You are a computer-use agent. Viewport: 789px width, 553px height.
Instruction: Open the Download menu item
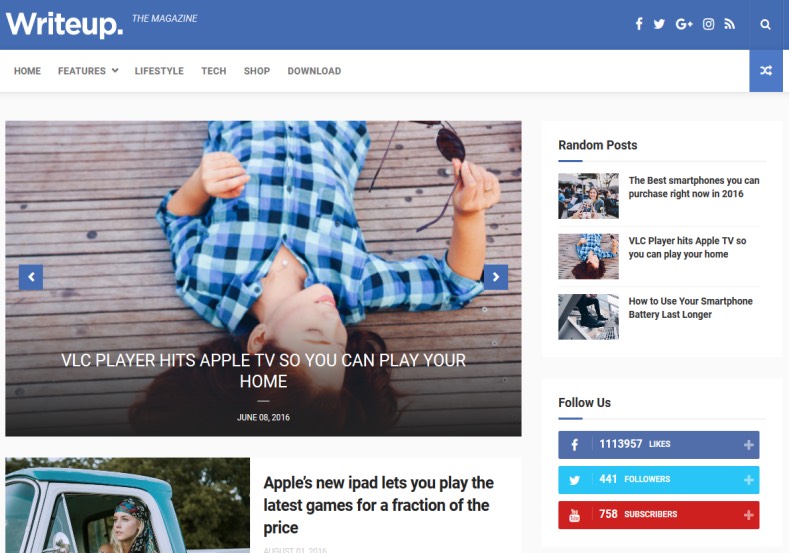314,71
